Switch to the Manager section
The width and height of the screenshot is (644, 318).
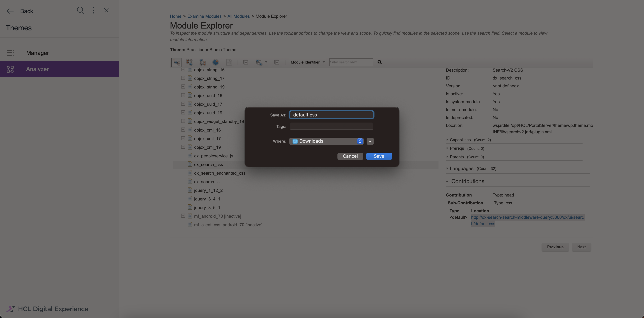(x=38, y=53)
